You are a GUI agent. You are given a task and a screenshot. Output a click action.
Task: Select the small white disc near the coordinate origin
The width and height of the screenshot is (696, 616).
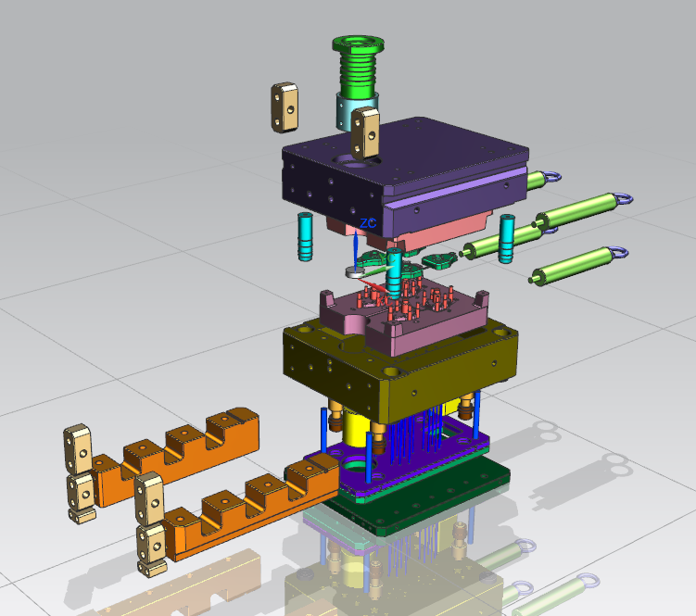click(x=355, y=272)
